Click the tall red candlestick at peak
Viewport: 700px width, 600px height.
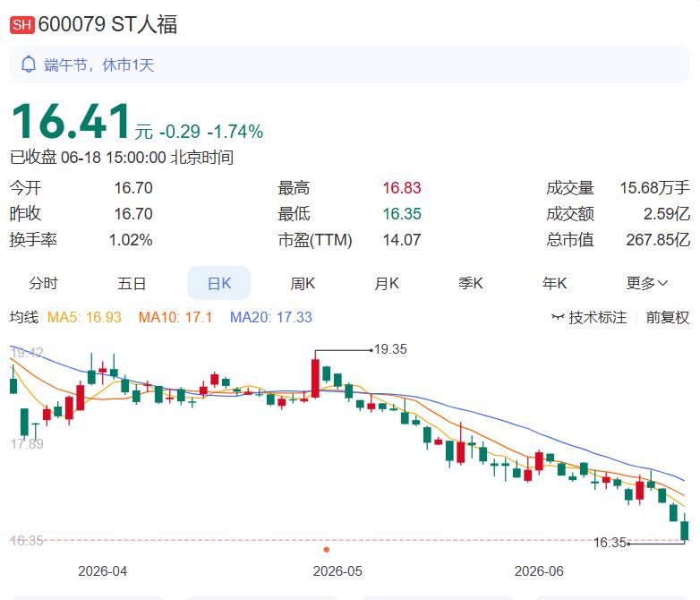[x=315, y=378]
